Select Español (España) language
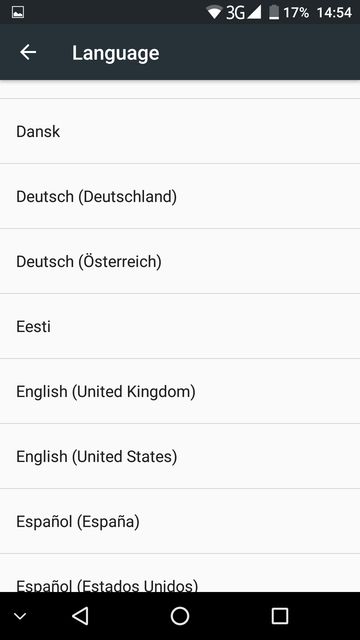 click(180, 521)
